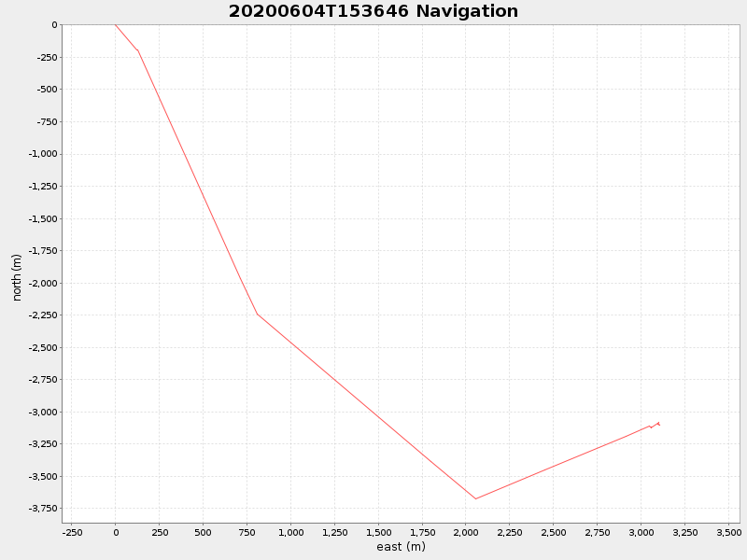Click the -2,750 tick on north axis
Screen dimensions: 747x560
pos(43,380)
